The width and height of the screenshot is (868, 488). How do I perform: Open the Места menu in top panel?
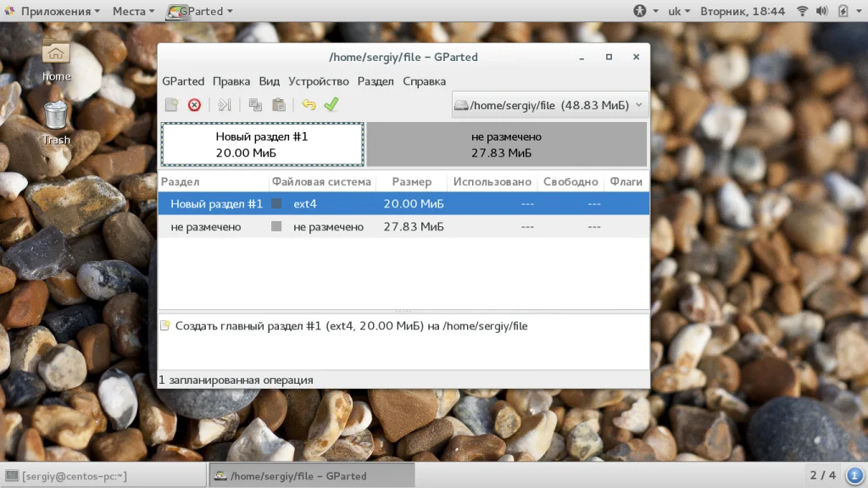(133, 11)
